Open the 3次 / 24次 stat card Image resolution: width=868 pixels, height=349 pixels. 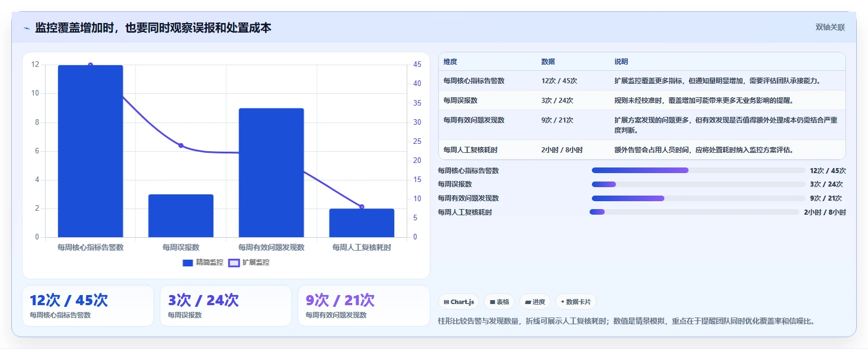[x=226, y=306]
